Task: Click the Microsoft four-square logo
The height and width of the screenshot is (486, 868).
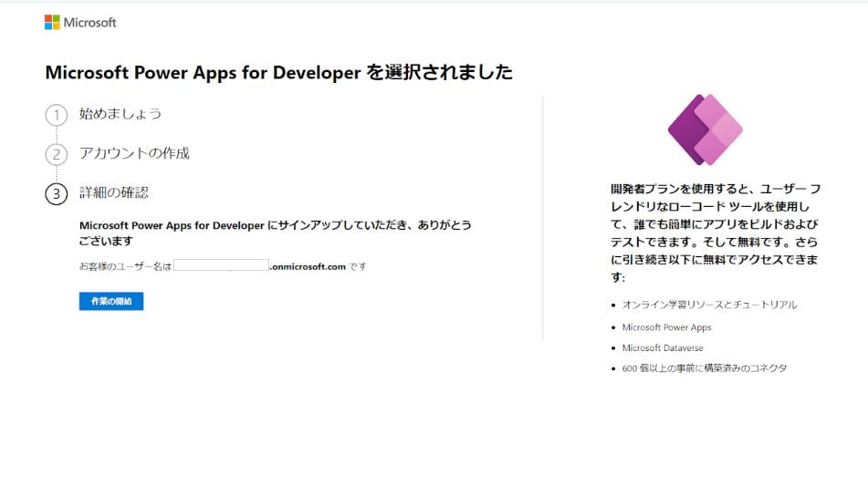Action: click(52, 22)
